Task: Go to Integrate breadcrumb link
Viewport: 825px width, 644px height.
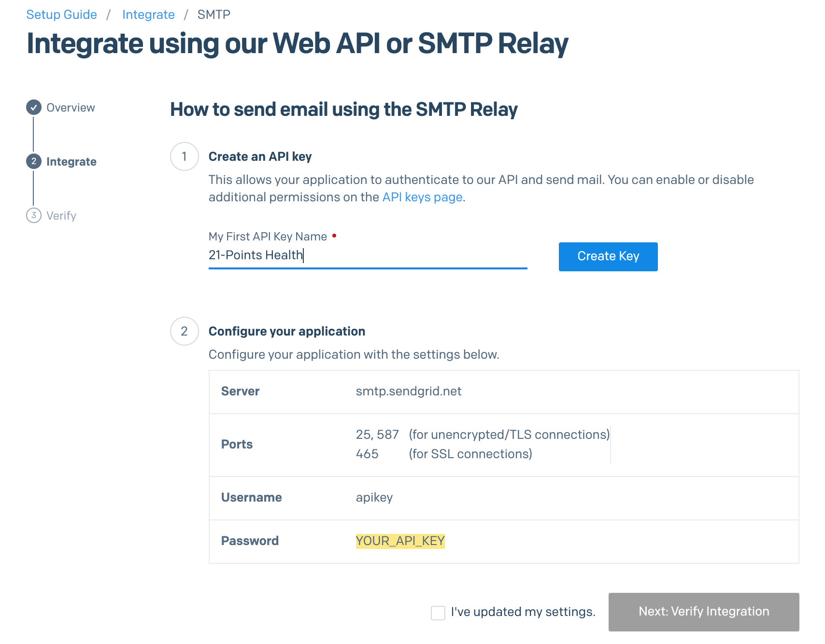Action: pyautogui.click(x=148, y=14)
